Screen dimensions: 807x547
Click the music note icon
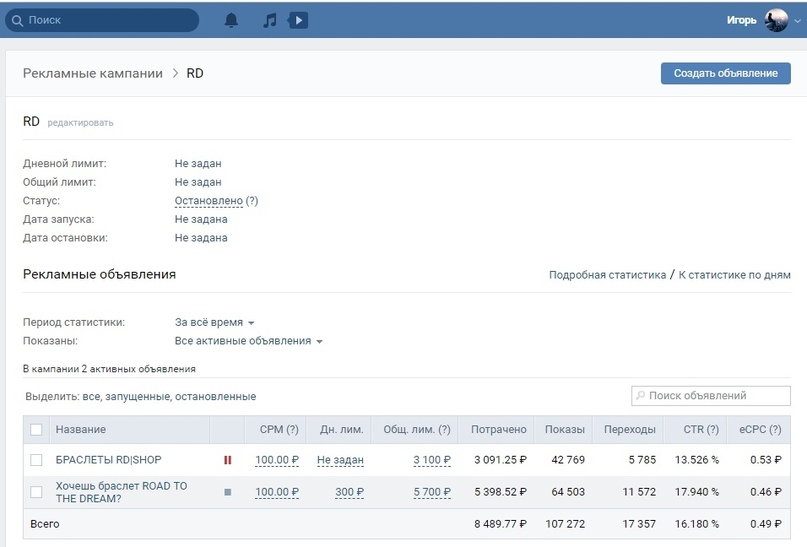point(269,20)
